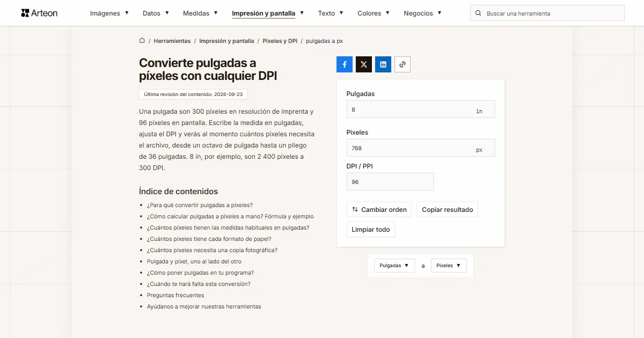Screen dimensions: 644x338
Task: Open '¿Cuántos píxeles necesita una copia fotográfica?'
Action: (212, 250)
